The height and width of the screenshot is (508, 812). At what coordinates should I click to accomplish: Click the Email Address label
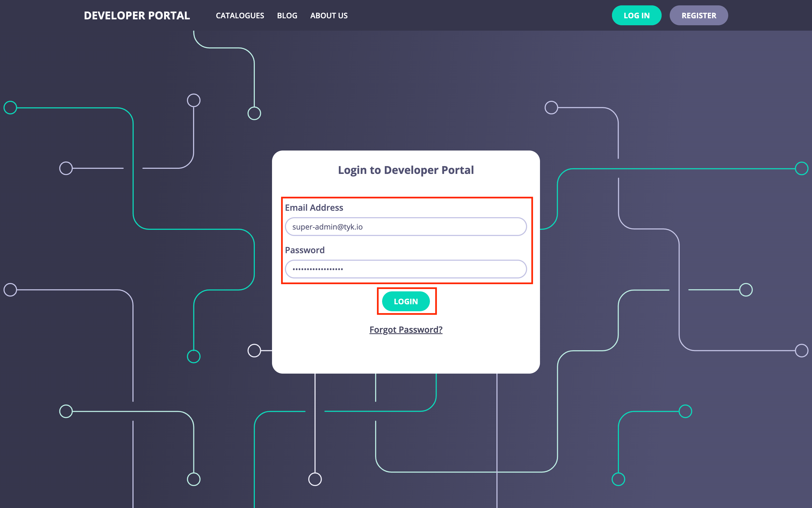(x=314, y=208)
